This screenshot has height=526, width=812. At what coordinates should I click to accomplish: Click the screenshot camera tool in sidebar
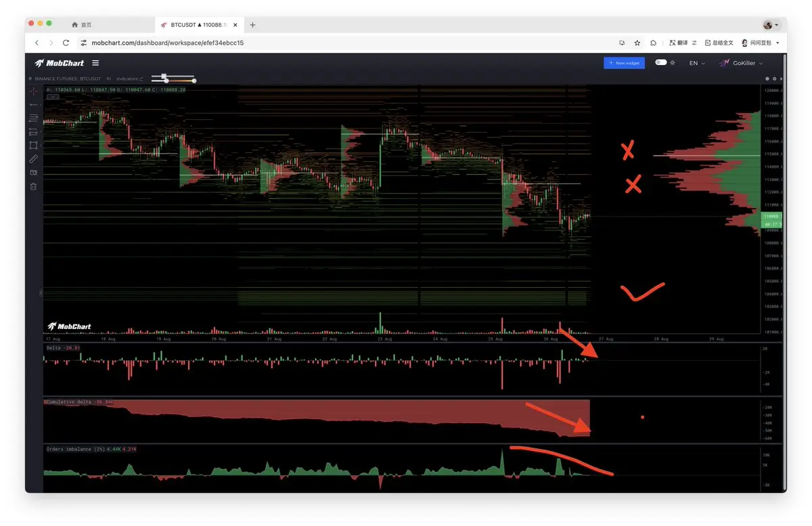34,173
